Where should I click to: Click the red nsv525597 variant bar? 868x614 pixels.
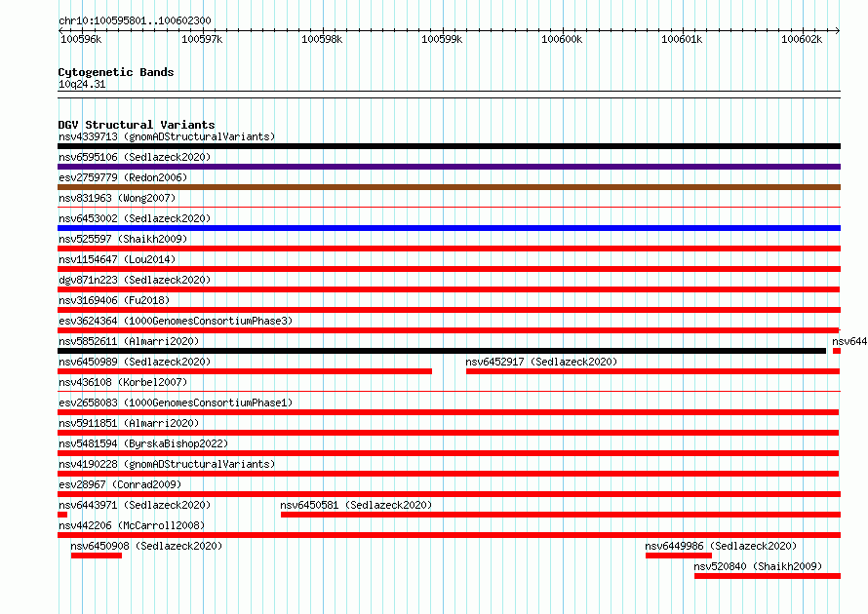pos(449,249)
